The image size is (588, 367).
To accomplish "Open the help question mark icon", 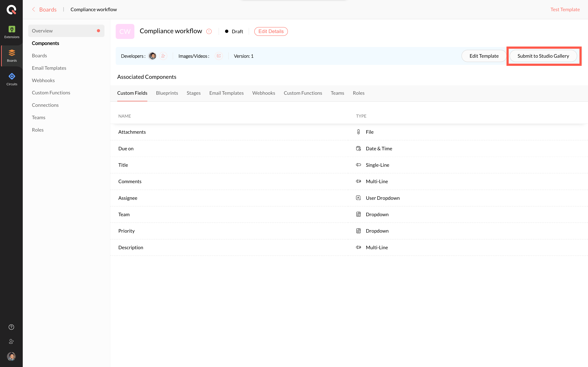I will (11, 327).
